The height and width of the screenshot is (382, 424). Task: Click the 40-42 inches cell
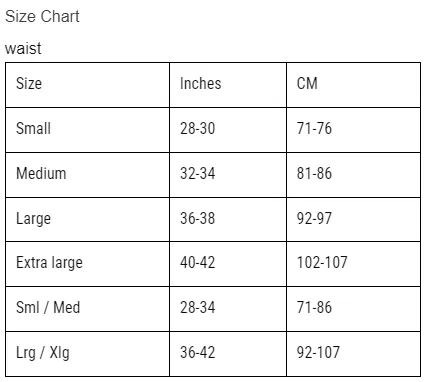[228, 264]
